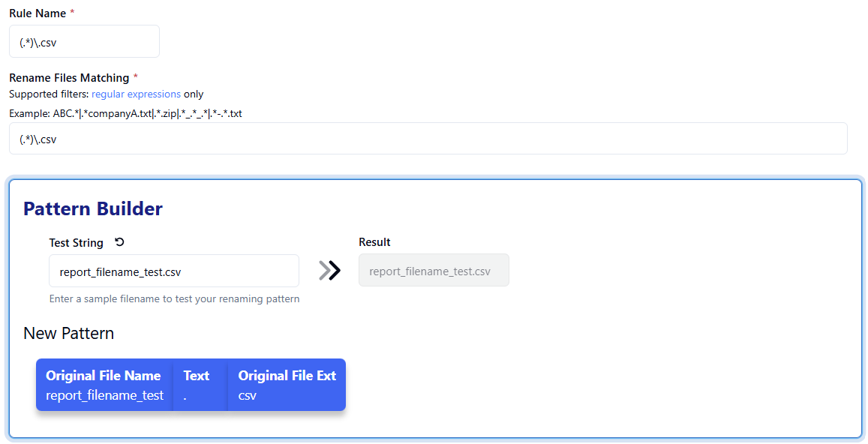This screenshot has height=444, width=868.
Task: Click the Pattern Builder heading
Action: click(x=93, y=208)
